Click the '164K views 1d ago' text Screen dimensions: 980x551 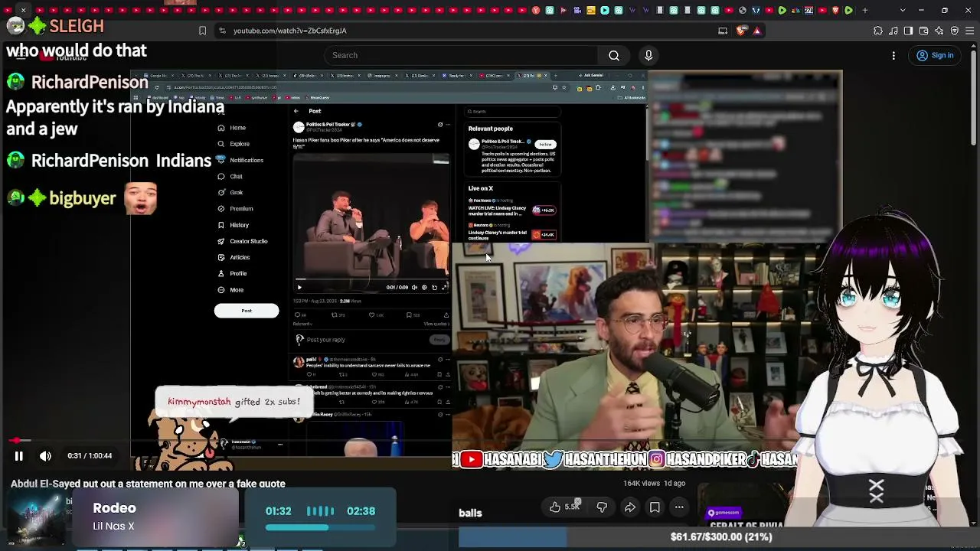[654, 484]
